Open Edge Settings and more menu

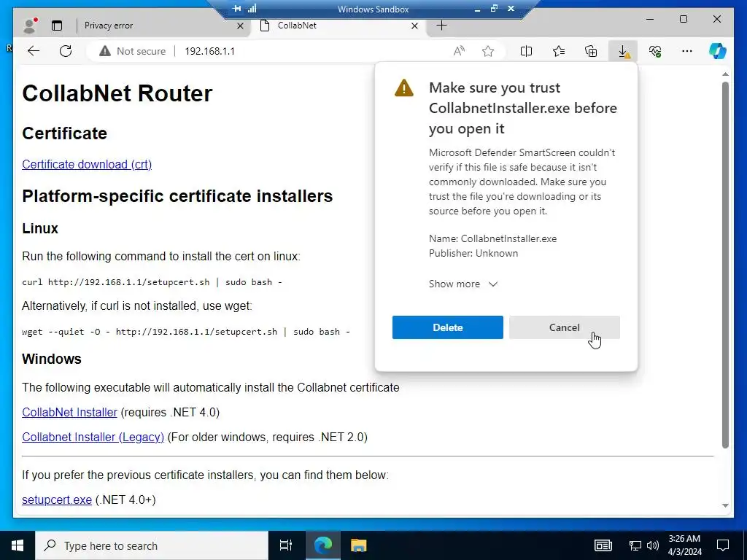[x=687, y=51]
